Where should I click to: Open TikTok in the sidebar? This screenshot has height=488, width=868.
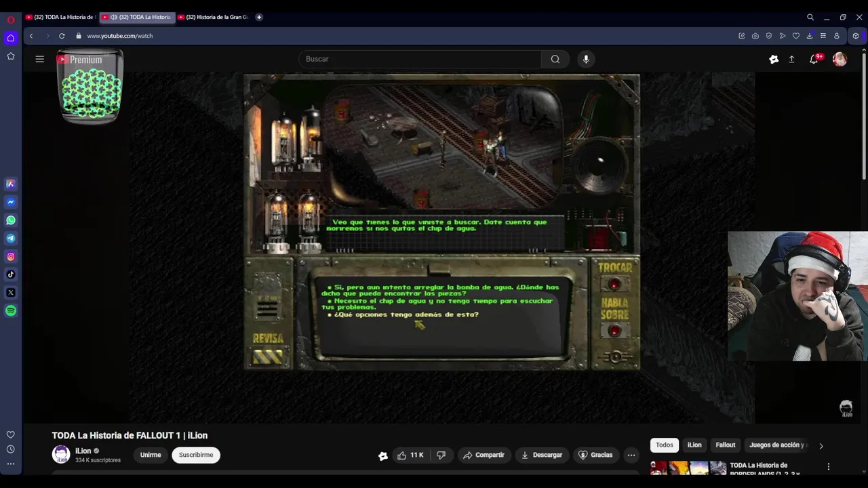[11, 274]
